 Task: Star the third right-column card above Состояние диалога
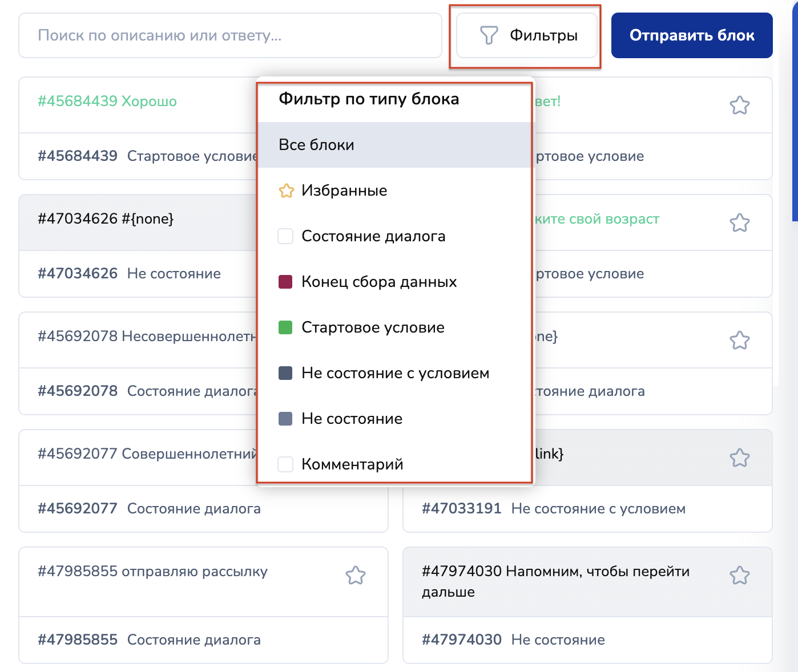[x=739, y=340]
